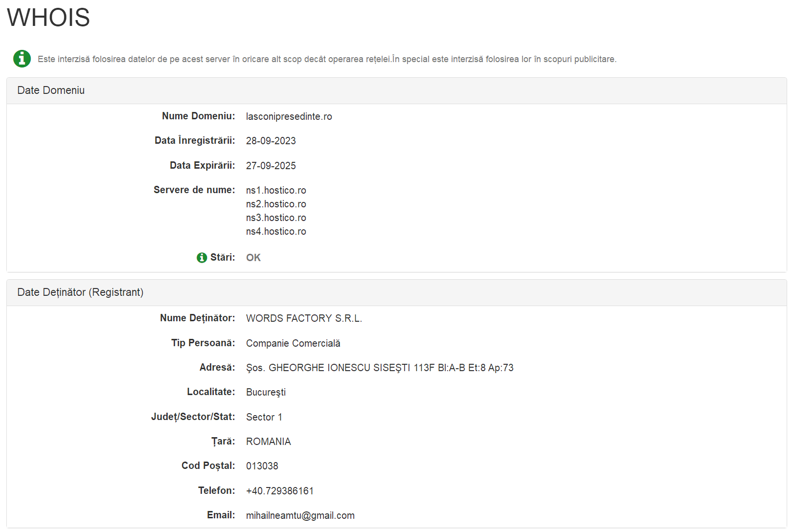Image resolution: width=795 pixels, height=532 pixels.
Task: Click the Companie Comercială person type value
Action: point(293,343)
